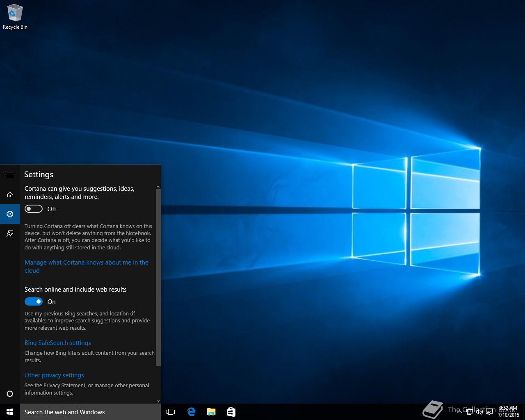The image size is (525, 420).
Task: Open Manage what Cortana knows about me link
Action: (87, 267)
